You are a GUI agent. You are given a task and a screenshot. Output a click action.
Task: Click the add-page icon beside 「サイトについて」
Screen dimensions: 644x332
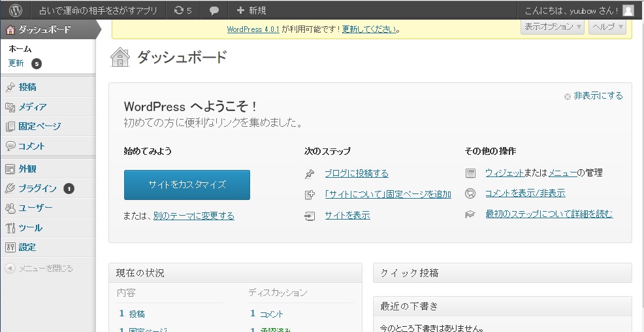pos(310,195)
